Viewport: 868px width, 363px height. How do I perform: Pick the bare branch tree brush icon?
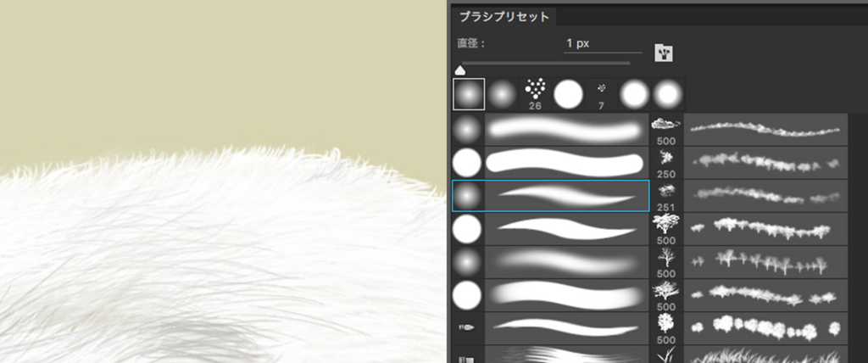[666, 262]
